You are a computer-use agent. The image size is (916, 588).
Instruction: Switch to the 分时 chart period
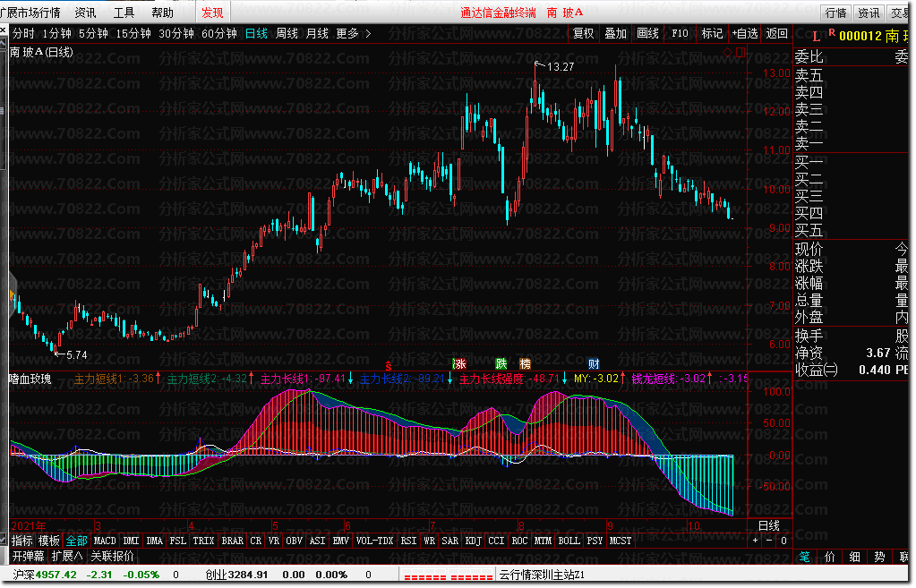coord(23,34)
